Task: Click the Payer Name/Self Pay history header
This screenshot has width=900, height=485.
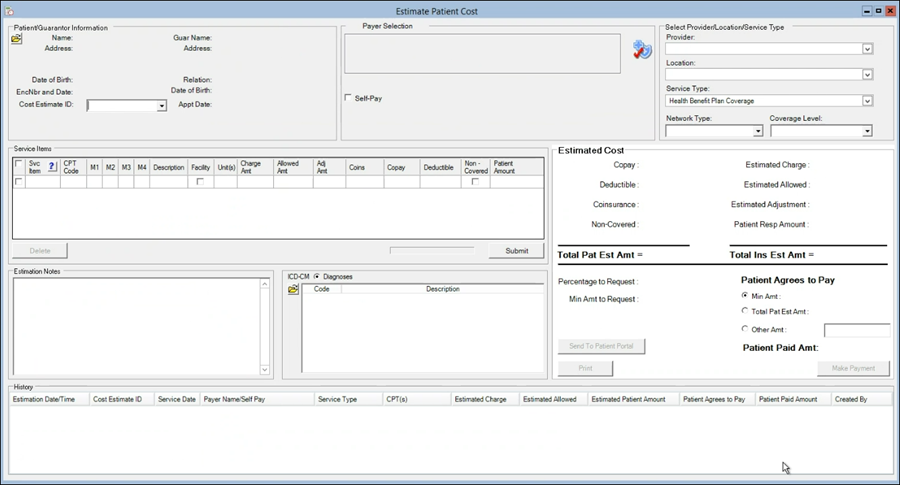Action: tap(257, 399)
